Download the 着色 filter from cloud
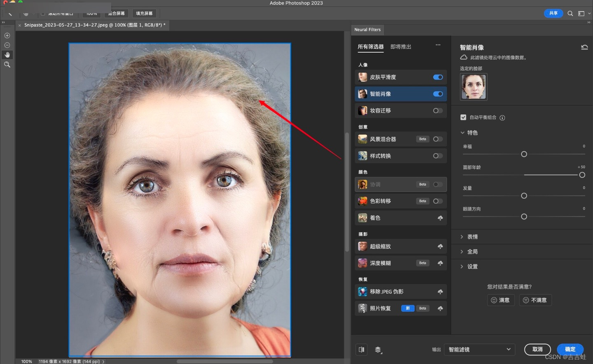The height and width of the screenshot is (364, 593). [440, 218]
